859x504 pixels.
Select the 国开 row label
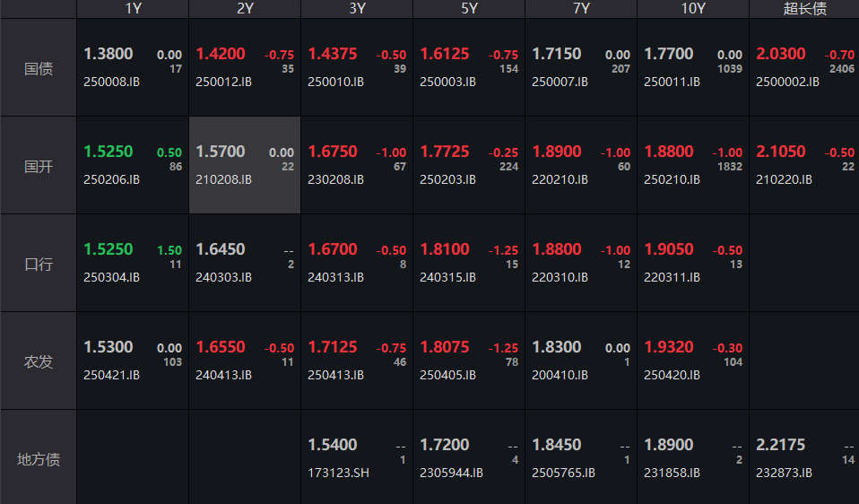[x=39, y=166]
